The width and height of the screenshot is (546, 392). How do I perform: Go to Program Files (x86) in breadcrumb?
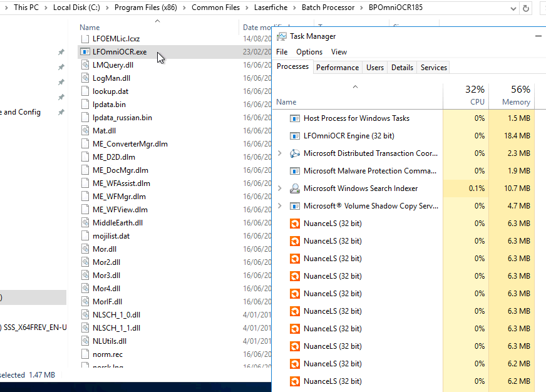[x=145, y=8]
